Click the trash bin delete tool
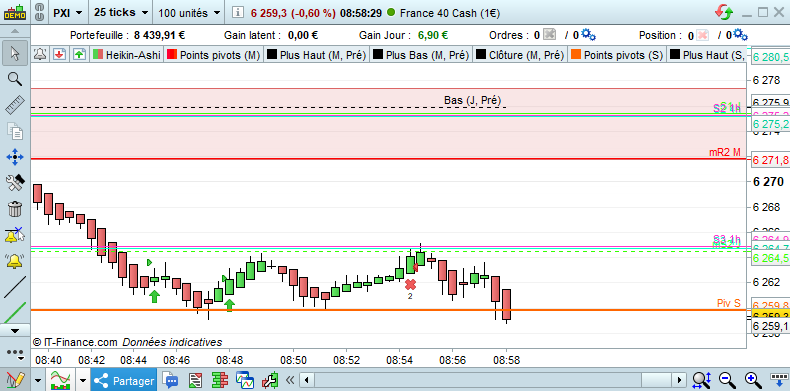The height and width of the screenshot is (391, 790). [15, 209]
